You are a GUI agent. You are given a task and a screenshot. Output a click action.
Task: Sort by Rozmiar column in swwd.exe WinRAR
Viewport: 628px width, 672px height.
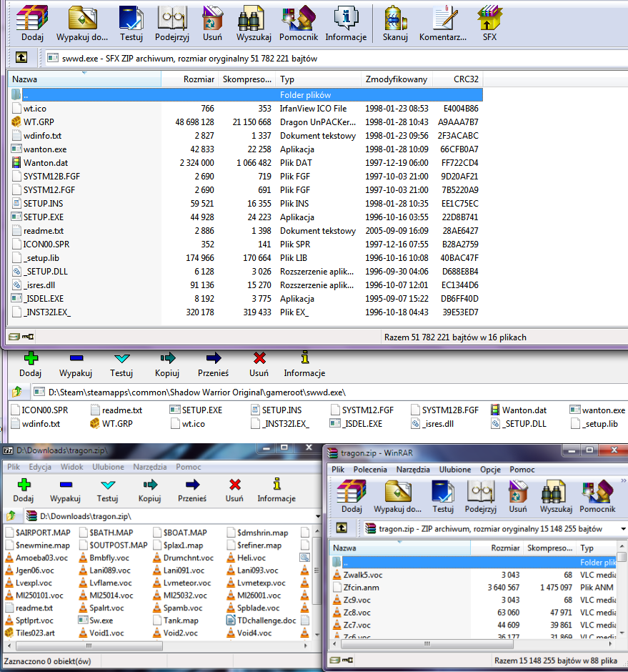click(190, 79)
